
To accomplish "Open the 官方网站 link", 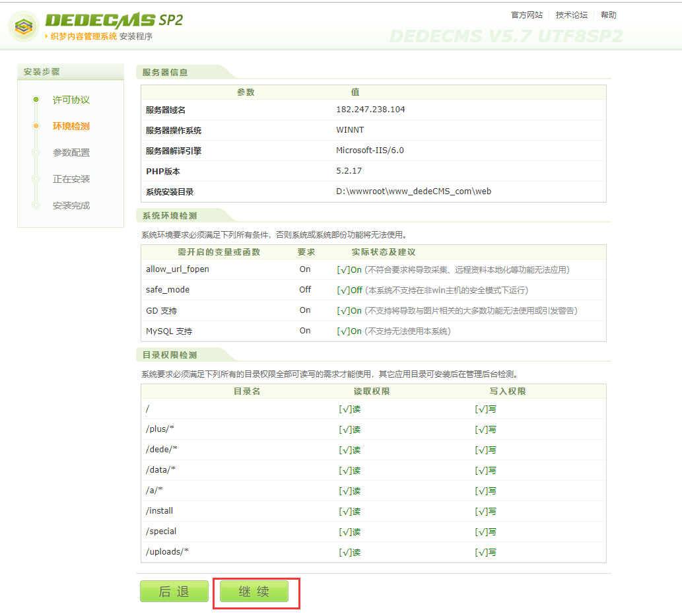I will [x=527, y=15].
